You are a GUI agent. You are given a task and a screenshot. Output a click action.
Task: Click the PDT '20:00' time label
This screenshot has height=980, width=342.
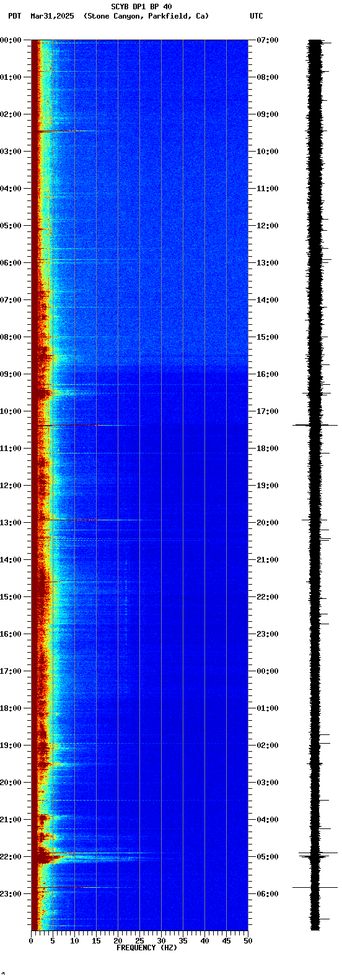pyautogui.click(x=11, y=783)
